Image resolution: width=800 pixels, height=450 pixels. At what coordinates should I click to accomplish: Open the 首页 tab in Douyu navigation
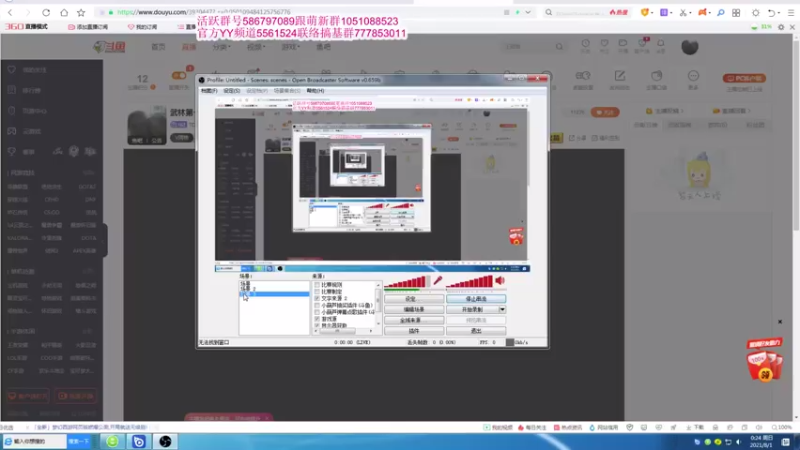pyautogui.click(x=158, y=47)
